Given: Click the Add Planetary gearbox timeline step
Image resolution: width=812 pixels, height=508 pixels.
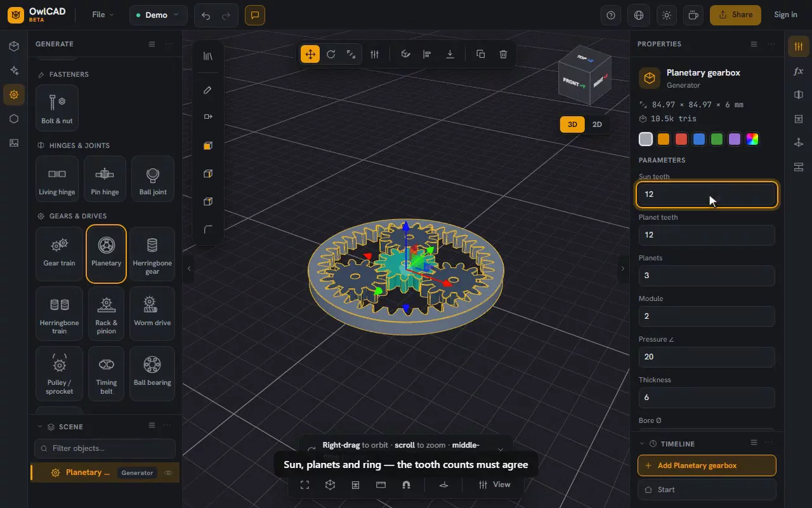Looking at the screenshot, I should coord(707,465).
